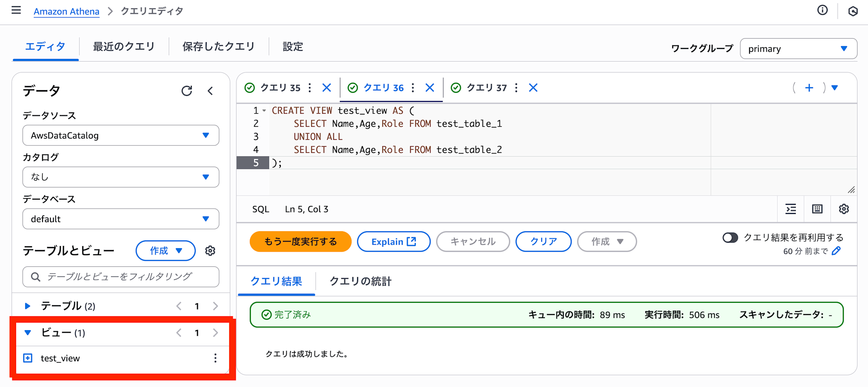The image size is (868, 387).
Task: Open options menu for クエリ 35
Action: point(309,88)
